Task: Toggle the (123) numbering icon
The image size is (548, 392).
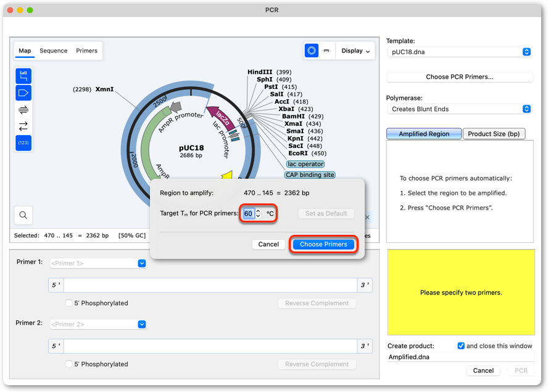Action: click(23, 143)
